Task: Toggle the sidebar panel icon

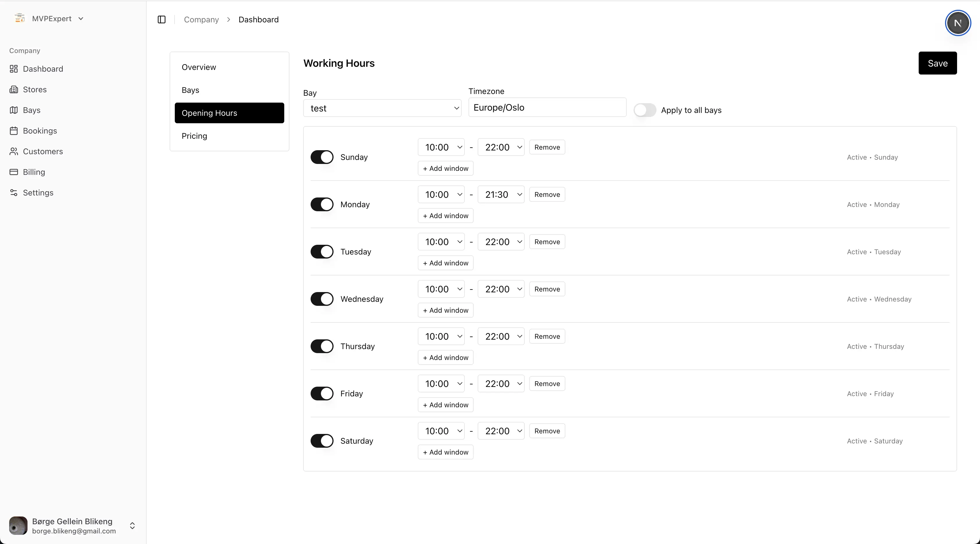Action: (162, 19)
